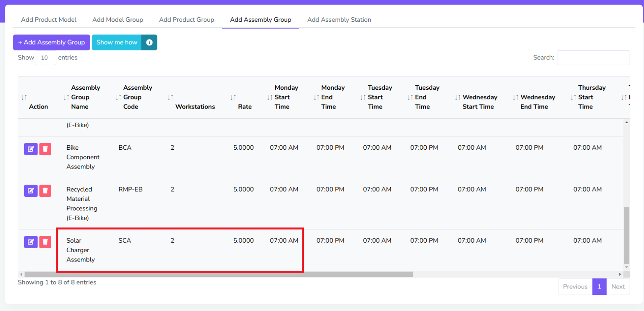Screen dimensions: 644x311
Task: Edit the Solar Charger Assembly row
Action: click(x=31, y=242)
